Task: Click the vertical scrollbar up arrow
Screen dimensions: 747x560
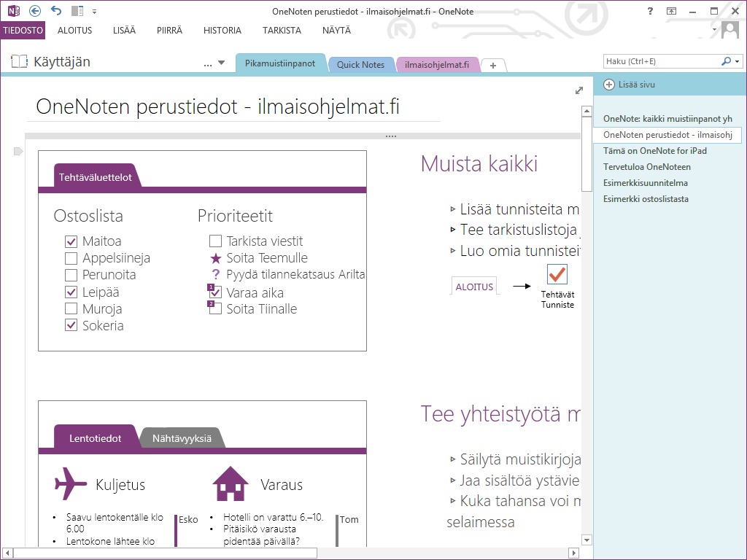Action: (x=587, y=112)
